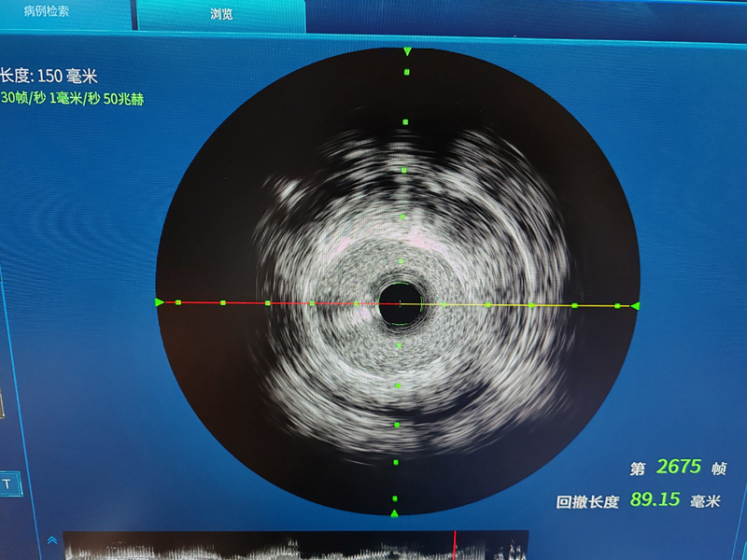The image size is (747, 560).
Task: Click the catheter center green circle
Action: pyautogui.click(x=401, y=303)
